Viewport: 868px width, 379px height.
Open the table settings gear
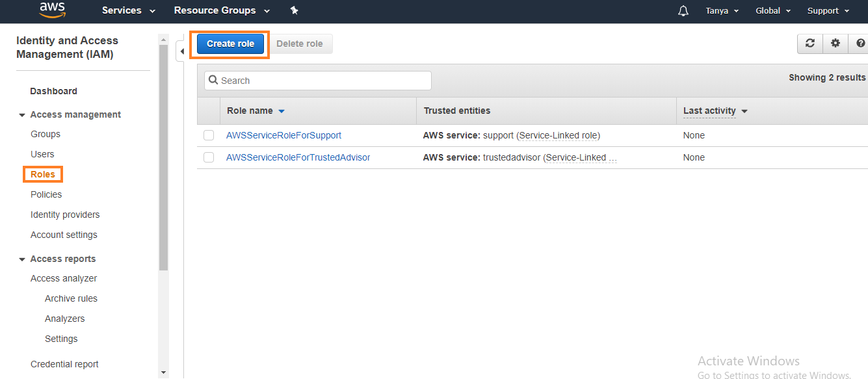pos(835,44)
